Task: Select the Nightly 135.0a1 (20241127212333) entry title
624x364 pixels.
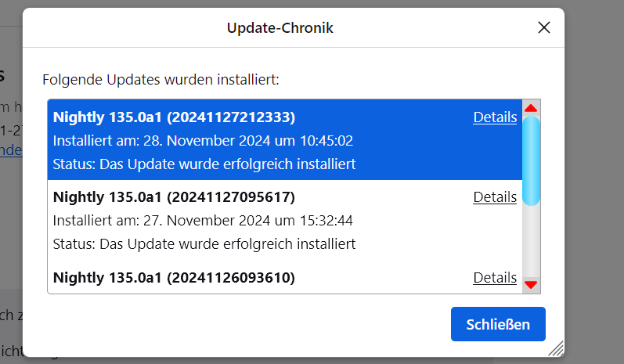Action: tap(174, 117)
